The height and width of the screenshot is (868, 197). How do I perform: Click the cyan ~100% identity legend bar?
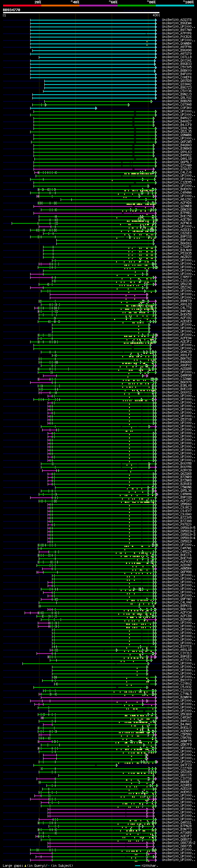pyautogui.click(x=175, y=6)
